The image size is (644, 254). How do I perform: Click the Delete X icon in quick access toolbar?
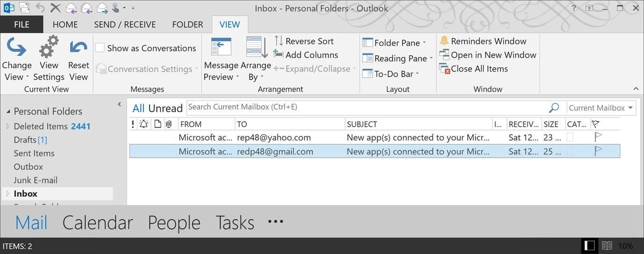tap(56, 7)
